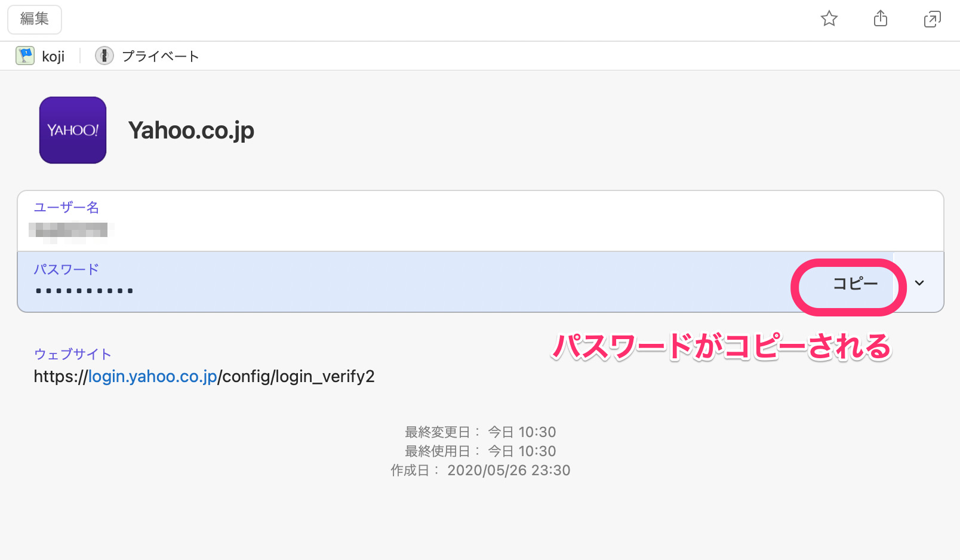Open the login.yahoo.co.jp link
Screen dimensions: 960x560
click(153, 377)
